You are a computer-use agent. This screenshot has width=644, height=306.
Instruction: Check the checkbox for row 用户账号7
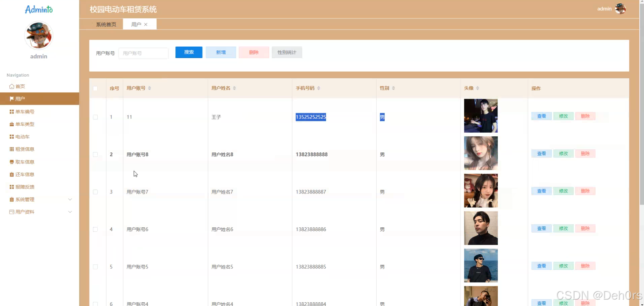point(95,192)
